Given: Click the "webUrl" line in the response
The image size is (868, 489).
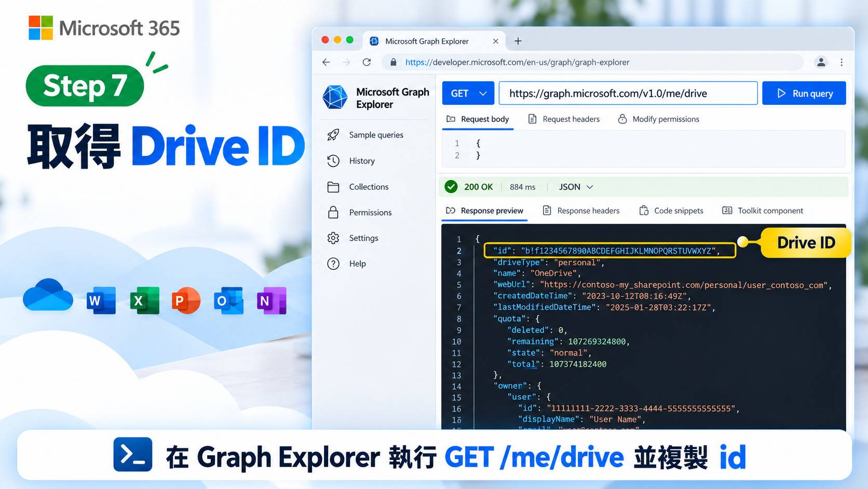Looking at the screenshot, I should 662,285.
